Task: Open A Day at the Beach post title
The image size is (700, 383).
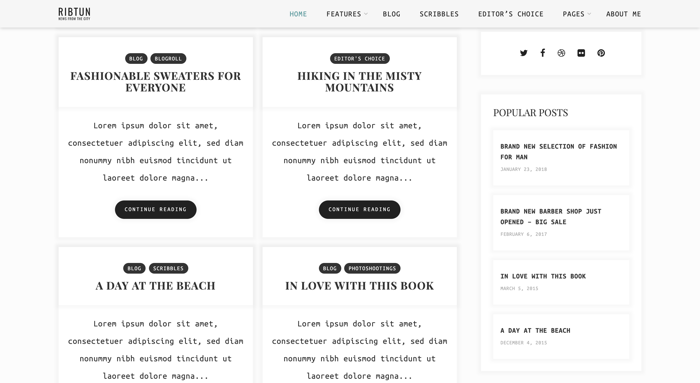Action: [155, 286]
